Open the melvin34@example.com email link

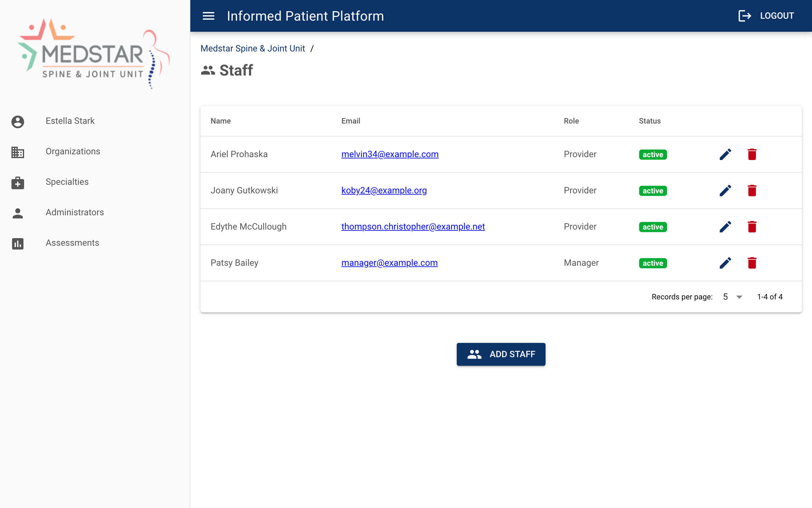coord(390,154)
